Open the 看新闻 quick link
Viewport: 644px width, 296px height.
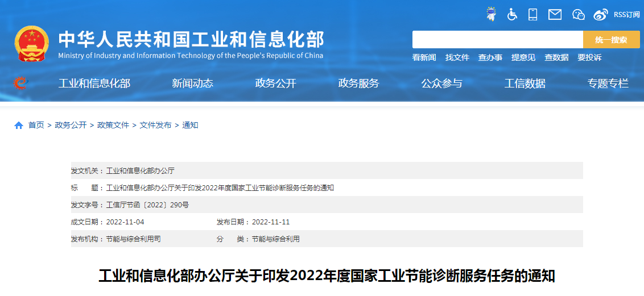(x=424, y=57)
